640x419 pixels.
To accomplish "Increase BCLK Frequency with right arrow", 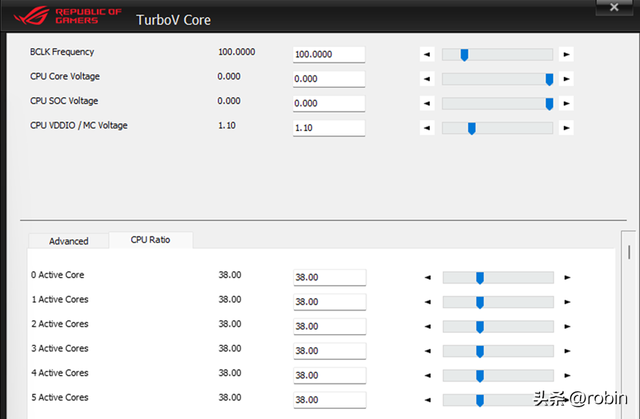I will coord(567,54).
